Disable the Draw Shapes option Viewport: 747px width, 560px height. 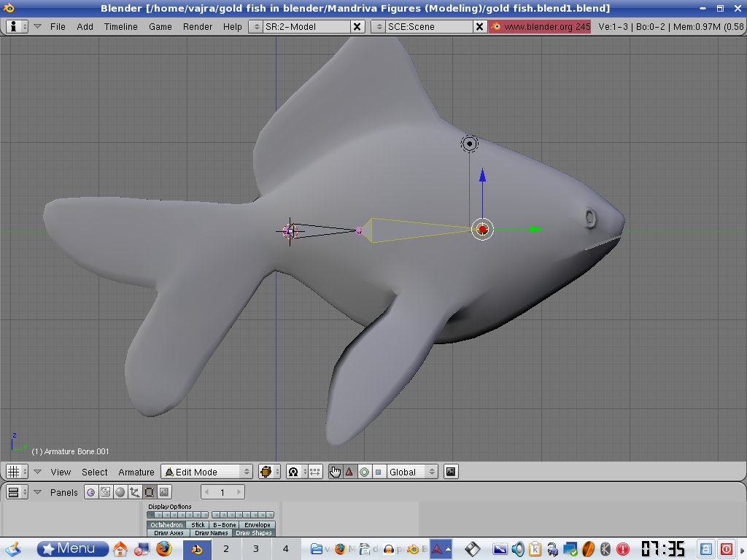click(254, 533)
